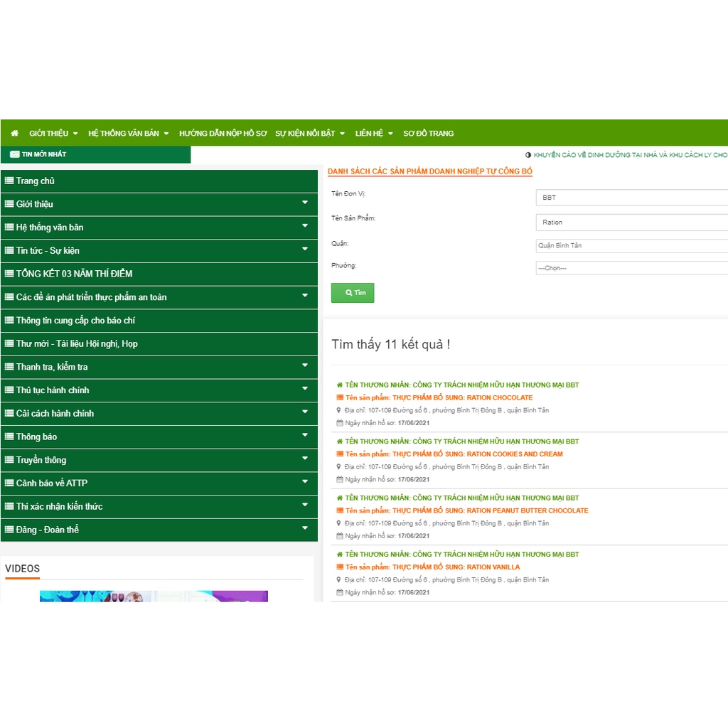Expand Cảnh báo về ATTP sidebar arrow
The height and width of the screenshot is (728, 728).
tap(305, 482)
